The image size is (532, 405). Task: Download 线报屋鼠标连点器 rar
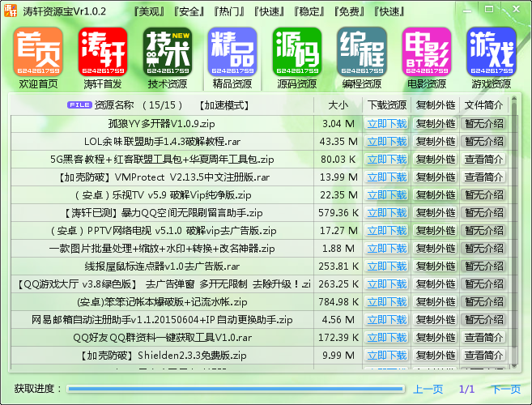pyautogui.click(x=387, y=266)
